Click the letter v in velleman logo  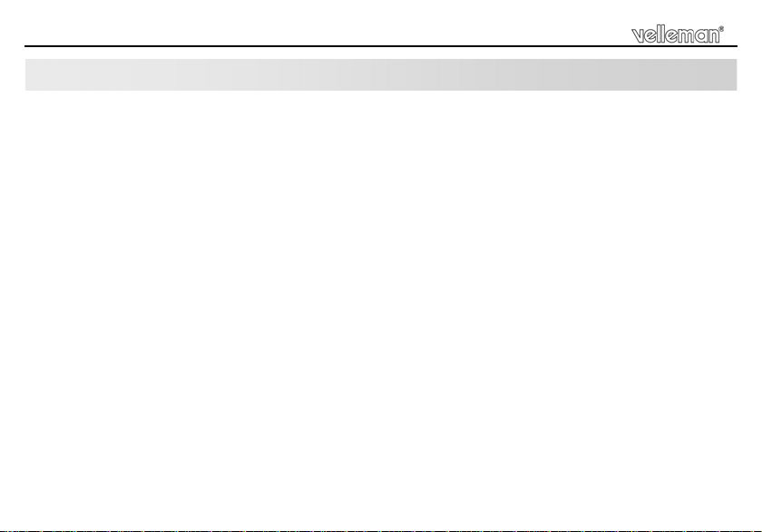click(638, 36)
